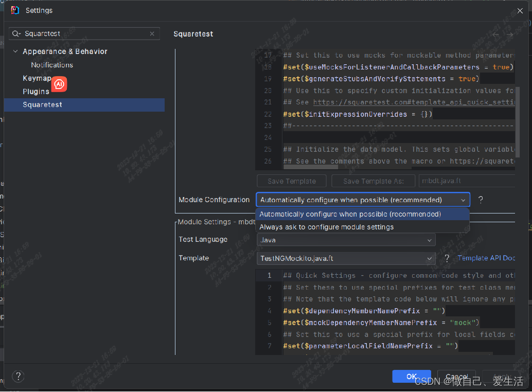Click the Cancel button
532x392 pixels.
(456, 377)
